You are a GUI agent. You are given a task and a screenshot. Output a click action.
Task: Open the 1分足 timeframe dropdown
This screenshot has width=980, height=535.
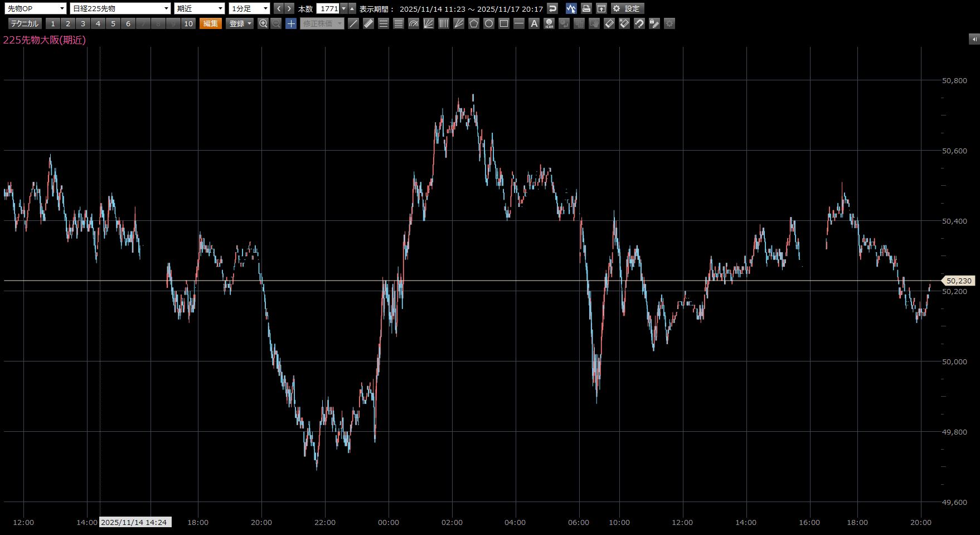coord(249,8)
